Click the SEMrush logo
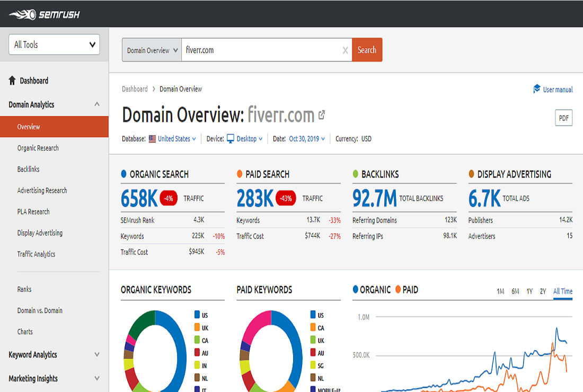The height and width of the screenshot is (392, 583). click(x=45, y=14)
